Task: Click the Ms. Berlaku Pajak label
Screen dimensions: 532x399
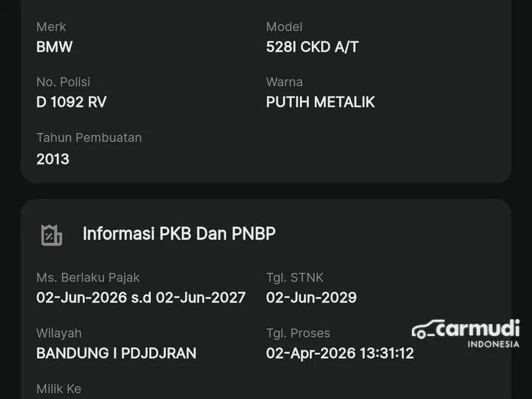Action: click(x=88, y=278)
